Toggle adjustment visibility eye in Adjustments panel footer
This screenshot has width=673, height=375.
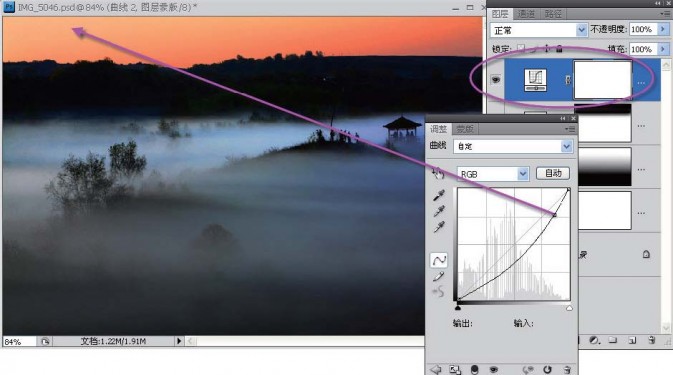coord(494,369)
